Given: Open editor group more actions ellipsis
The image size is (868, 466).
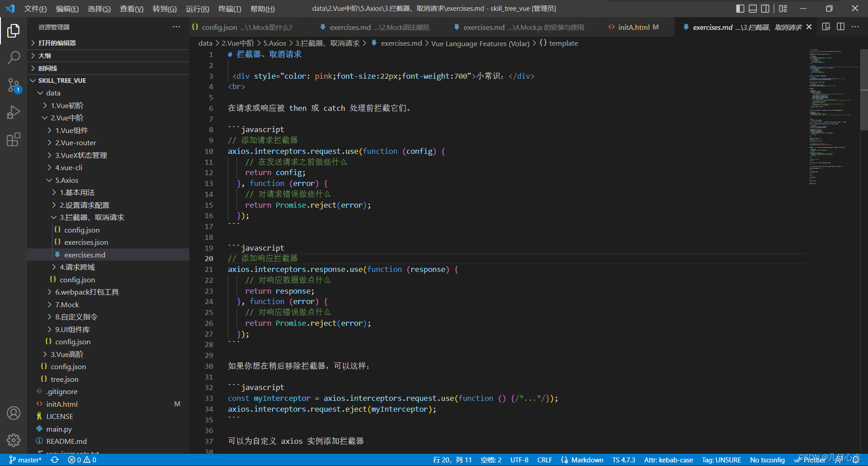Looking at the screenshot, I should pyautogui.click(x=855, y=27).
